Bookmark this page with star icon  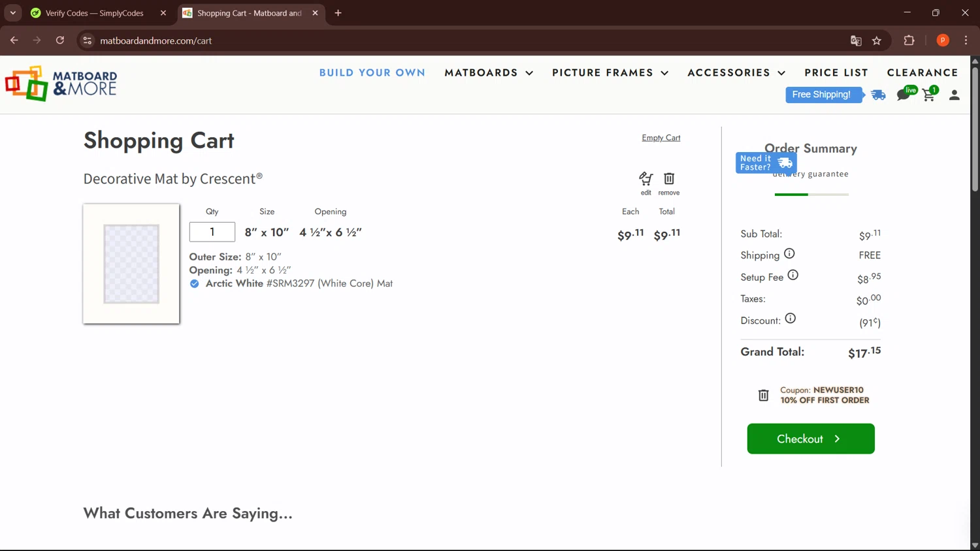[877, 40]
